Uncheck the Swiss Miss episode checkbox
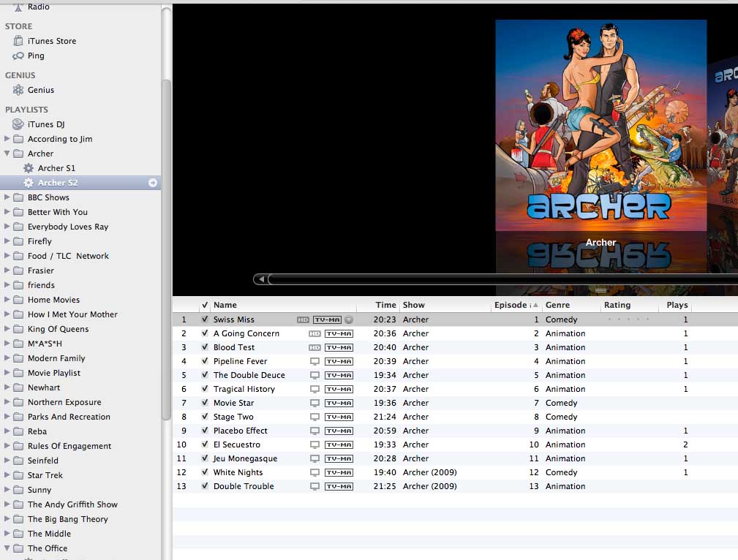 pos(204,319)
